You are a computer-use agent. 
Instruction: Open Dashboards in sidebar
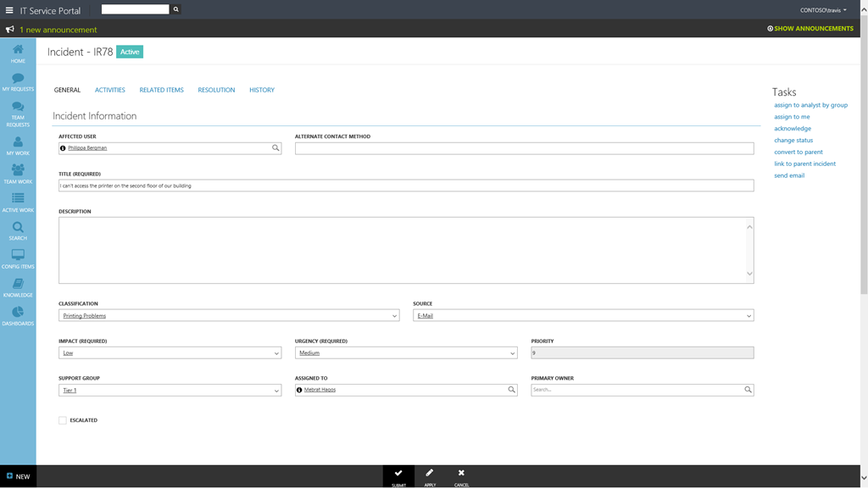point(18,316)
